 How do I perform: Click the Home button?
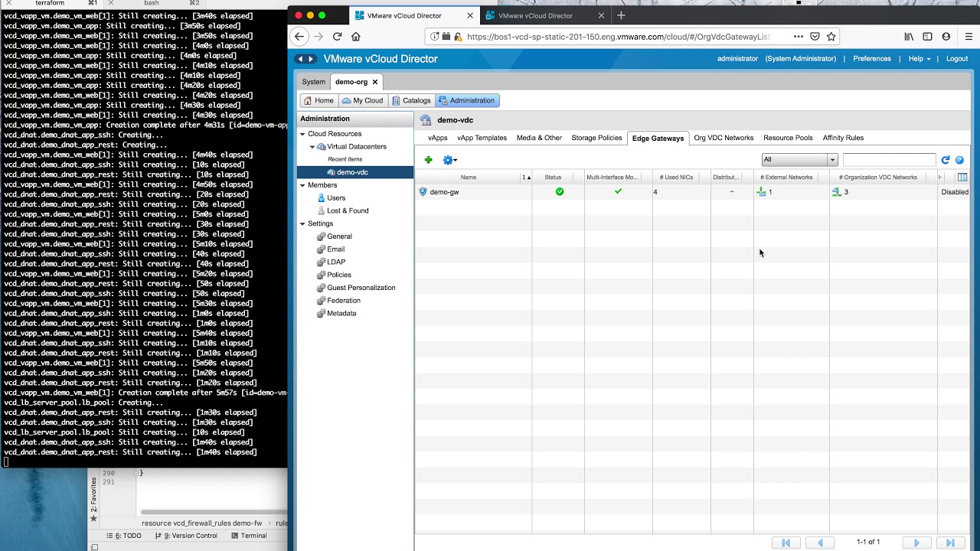tap(318, 100)
